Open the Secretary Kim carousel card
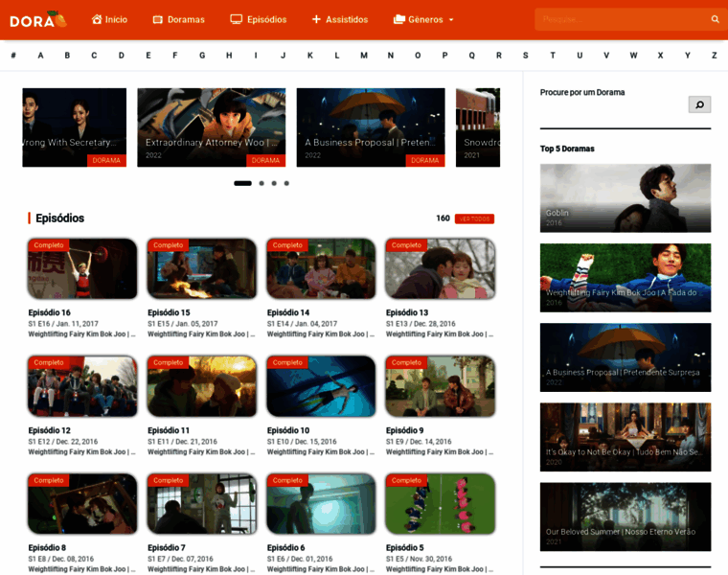Screen dimensions: 728x575 [75, 127]
